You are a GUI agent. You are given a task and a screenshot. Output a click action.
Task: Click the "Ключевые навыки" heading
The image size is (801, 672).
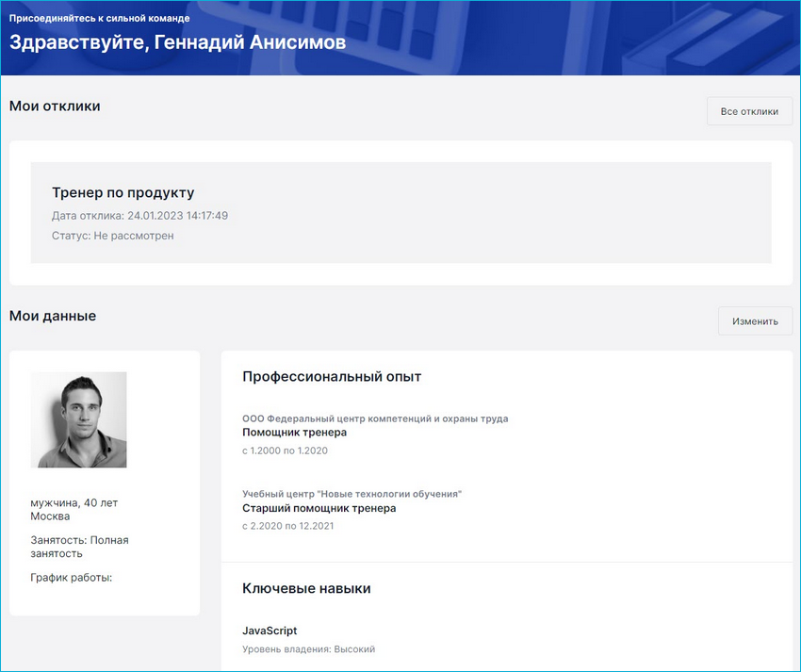[x=306, y=587]
